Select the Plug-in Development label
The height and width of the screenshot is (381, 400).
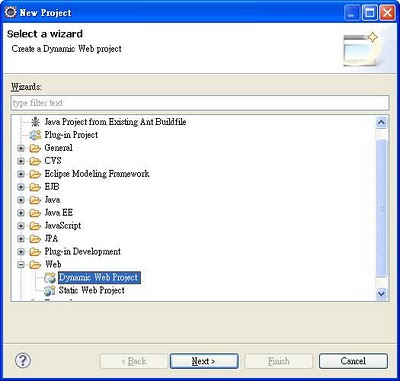click(x=83, y=252)
